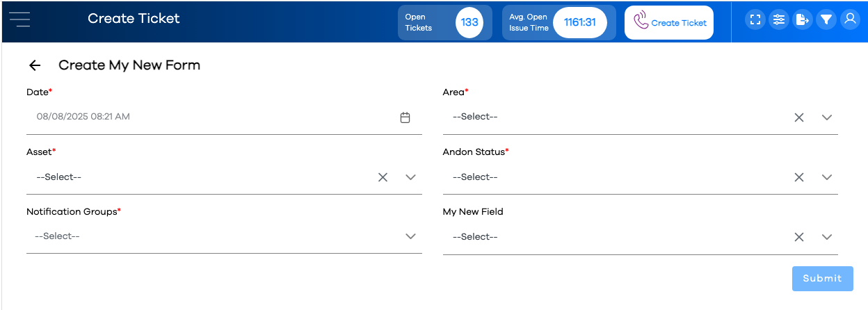
Task: Clear the Area selection with X
Action: click(x=799, y=117)
